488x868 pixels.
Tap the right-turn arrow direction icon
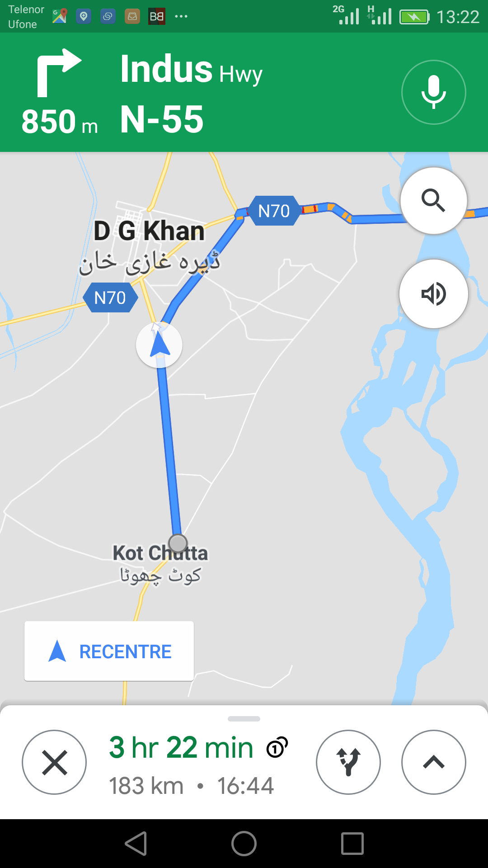[59, 72]
